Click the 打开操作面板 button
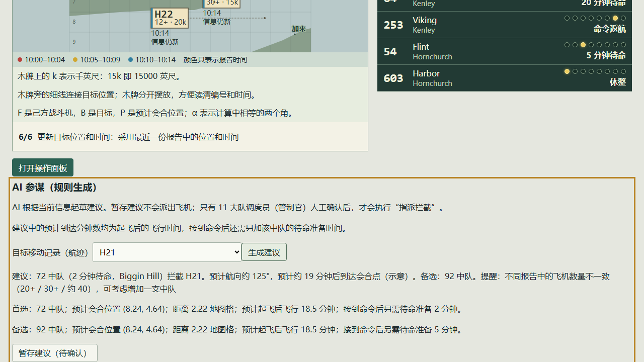644x362 pixels. [43, 168]
